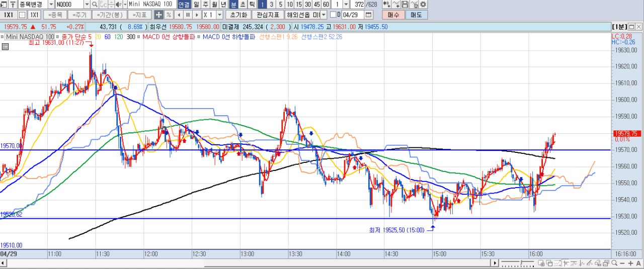Expand the interval value 1 dropdown

[x=346, y=5]
